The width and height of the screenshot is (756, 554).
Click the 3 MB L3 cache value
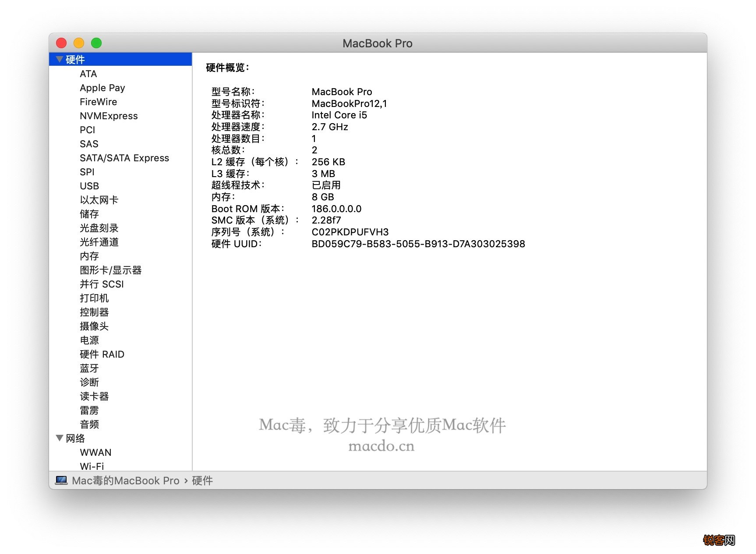323,174
